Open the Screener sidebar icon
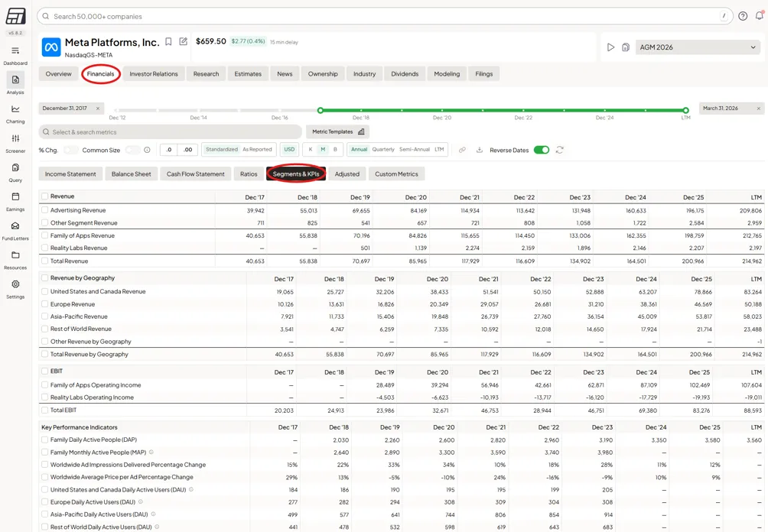Image resolution: width=768 pixels, height=532 pixels. (15, 138)
